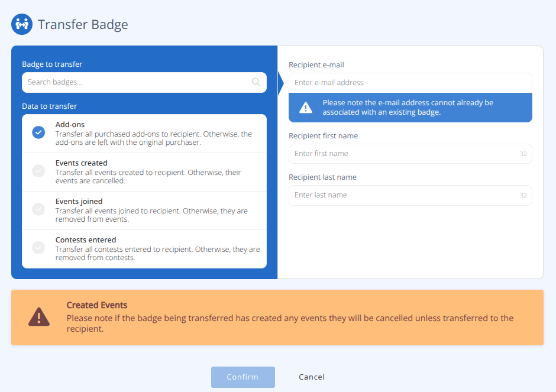This screenshot has height=392, width=556.
Task: Click the gray check icon beside Events joined
Action: (38, 209)
